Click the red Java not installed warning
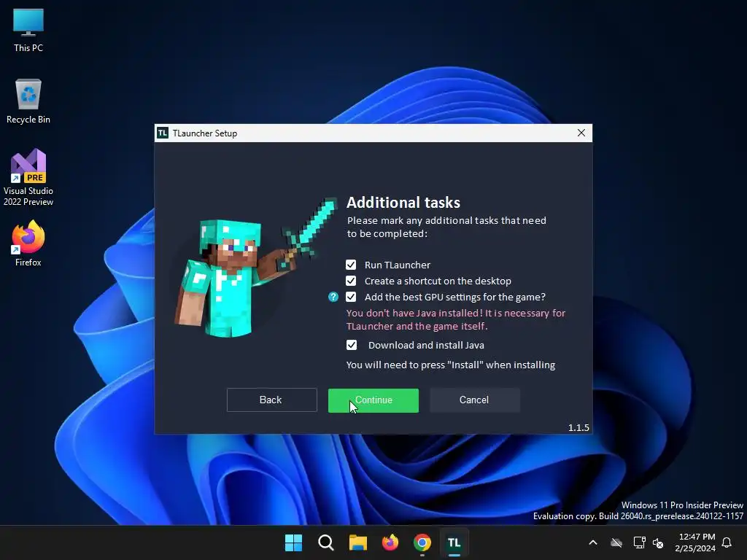 456,319
